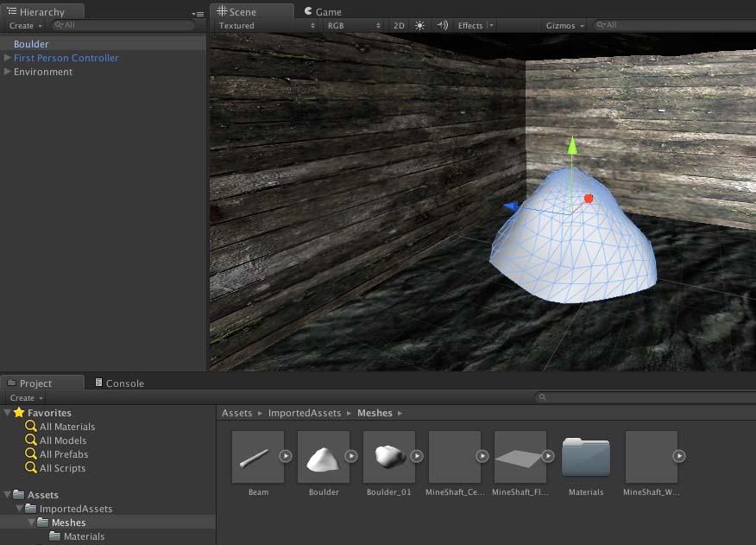Expand MineShaft_Fl... asset sub-objects

click(x=548, y=456)
